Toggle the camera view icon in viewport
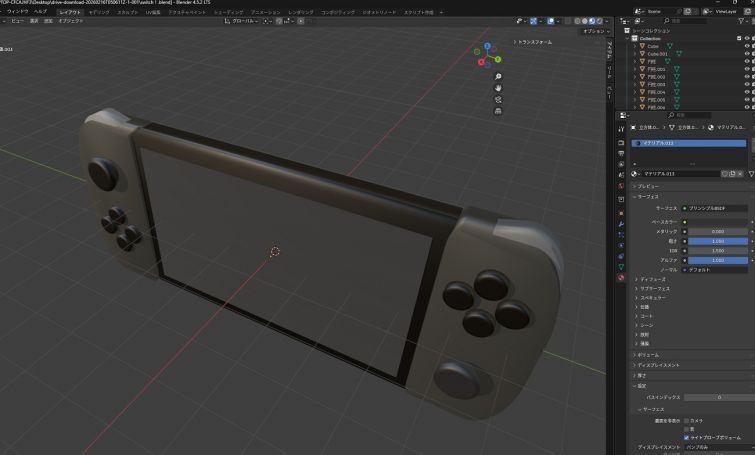This screenshot has height=455, width=755. [498, 99]
